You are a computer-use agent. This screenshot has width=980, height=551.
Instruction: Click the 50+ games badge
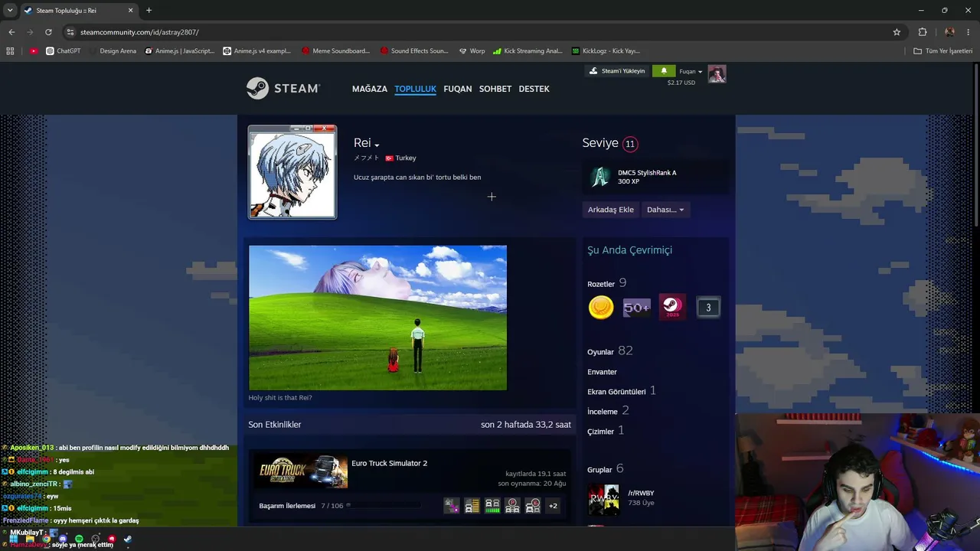[x=636, y=308]
